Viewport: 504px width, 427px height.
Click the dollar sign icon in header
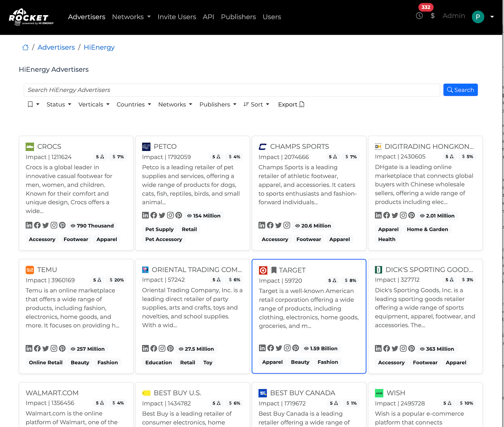click(x=433, y=16)
